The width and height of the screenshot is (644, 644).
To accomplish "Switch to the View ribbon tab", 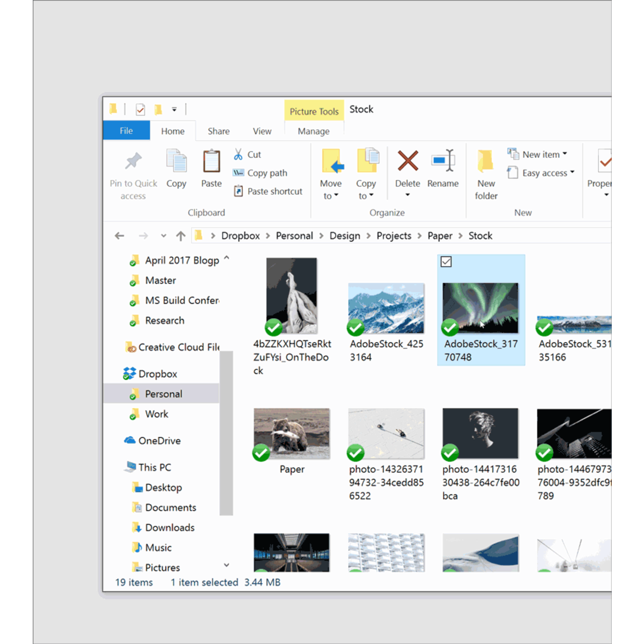I will point(262,131).
